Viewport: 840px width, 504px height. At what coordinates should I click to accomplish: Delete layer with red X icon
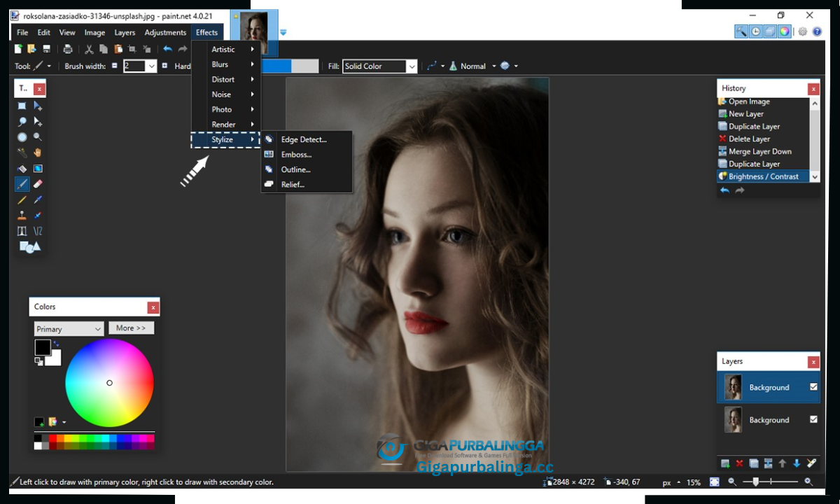[739, 463]
